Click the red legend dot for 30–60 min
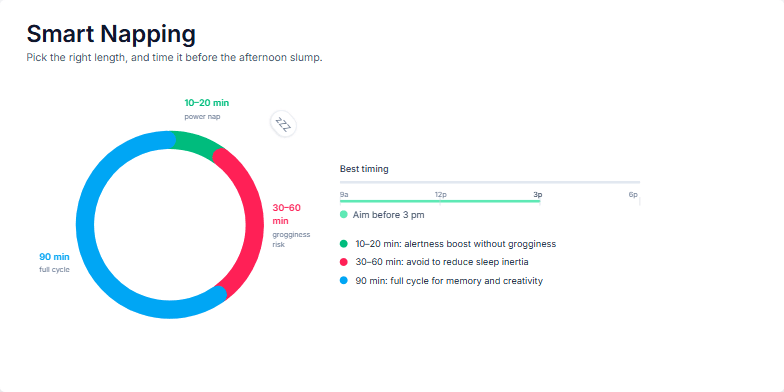This screenshot has width=784, height=392. coord(344,262)
